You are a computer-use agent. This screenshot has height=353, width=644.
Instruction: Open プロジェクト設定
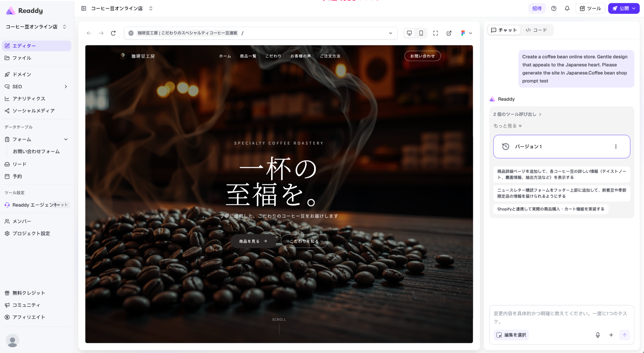tap(36, 233)
